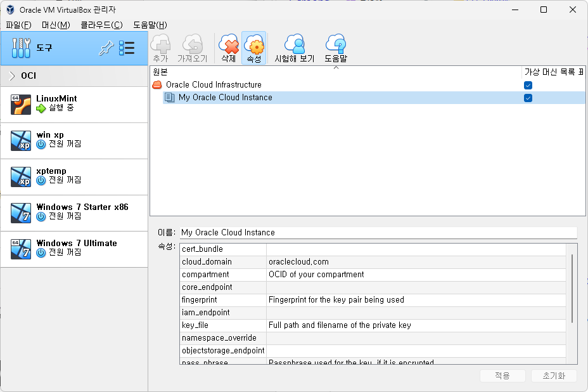Viewport: 588px width, 392px height.
Task: Select the xptemp VM icon
Action: click(21, 177)
